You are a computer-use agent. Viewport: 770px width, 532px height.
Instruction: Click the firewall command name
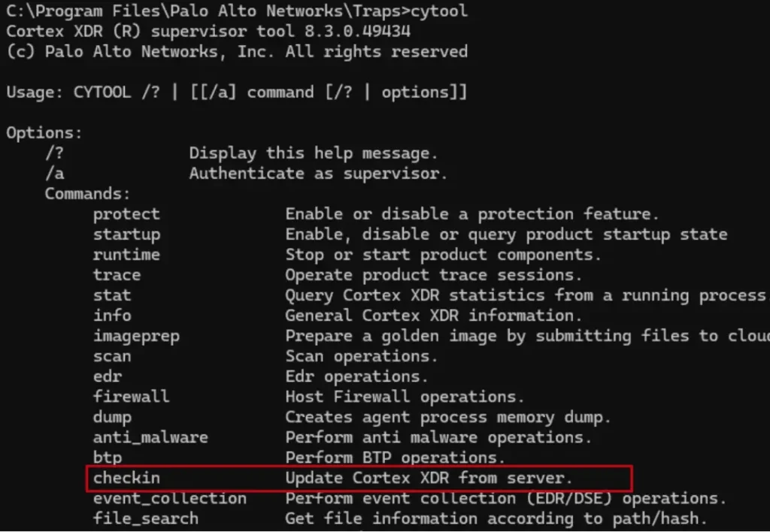(132, 397)
